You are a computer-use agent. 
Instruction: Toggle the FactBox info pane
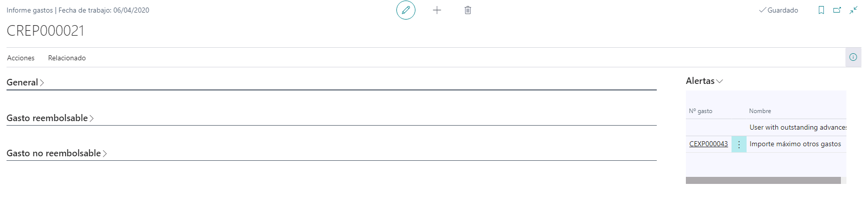853,57
